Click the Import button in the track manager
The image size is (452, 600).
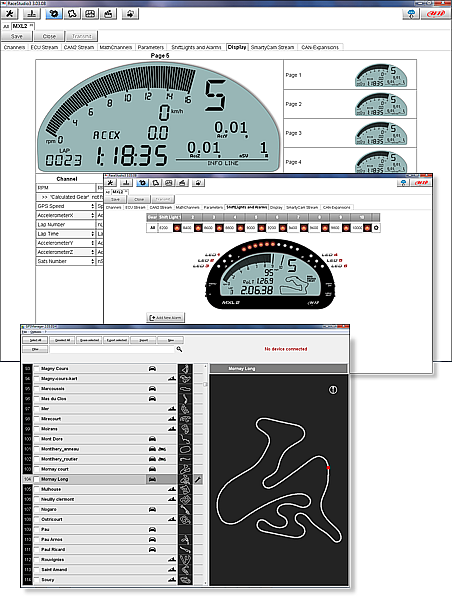click(x=144, y=340)
